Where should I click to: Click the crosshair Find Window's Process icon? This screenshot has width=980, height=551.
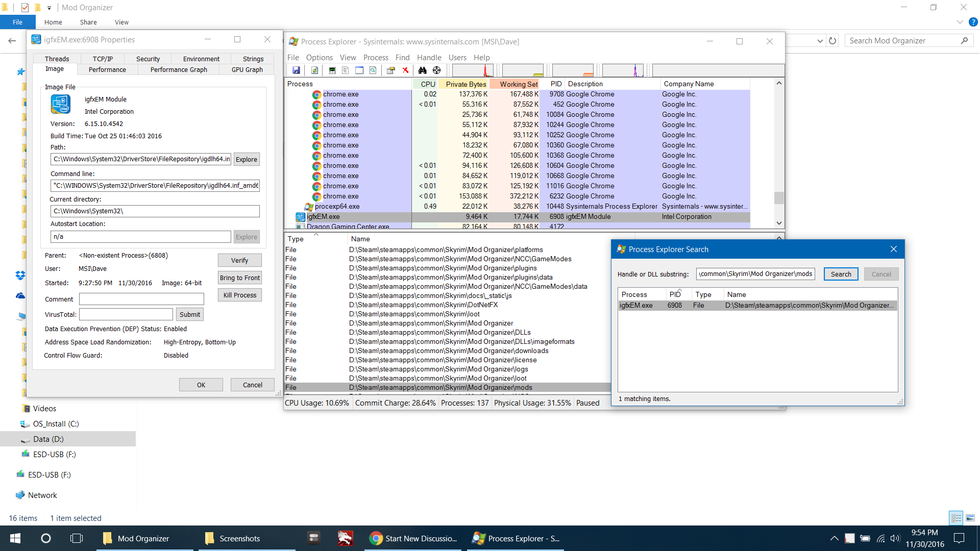436,70
